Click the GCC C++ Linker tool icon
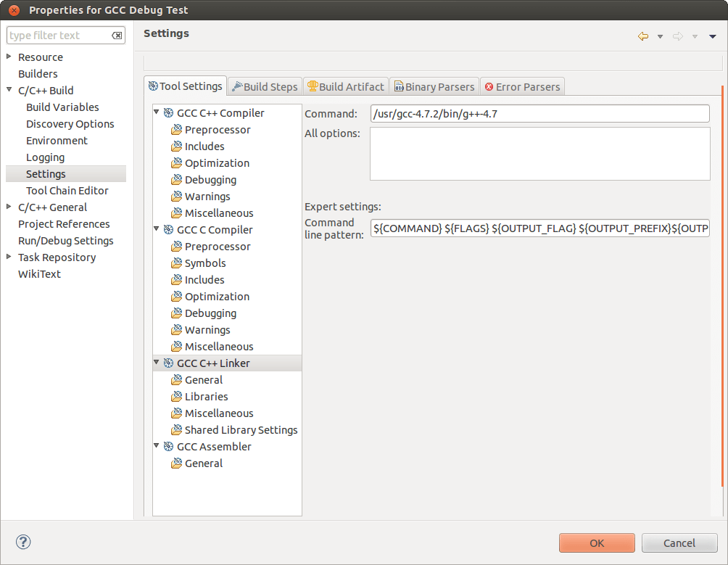 168,363
